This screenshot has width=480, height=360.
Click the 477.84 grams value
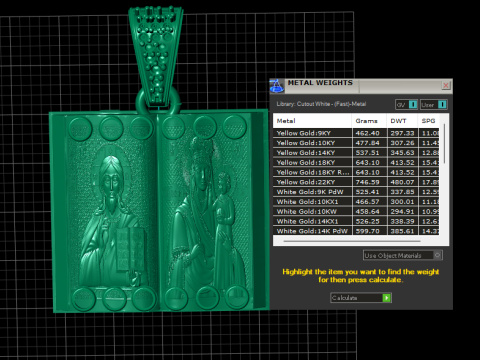[x=367, y=143]
